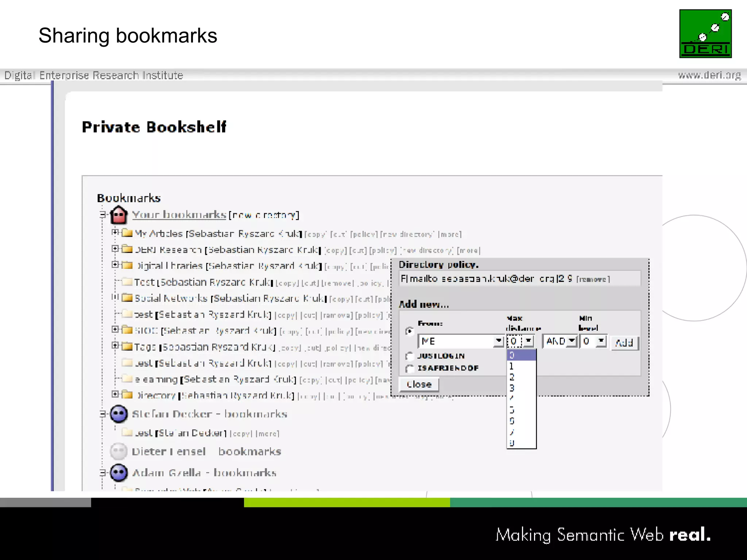Screen dimensions: 747x560
Task: Open the Min level dropdown
Action: click(x=593, y=341)
